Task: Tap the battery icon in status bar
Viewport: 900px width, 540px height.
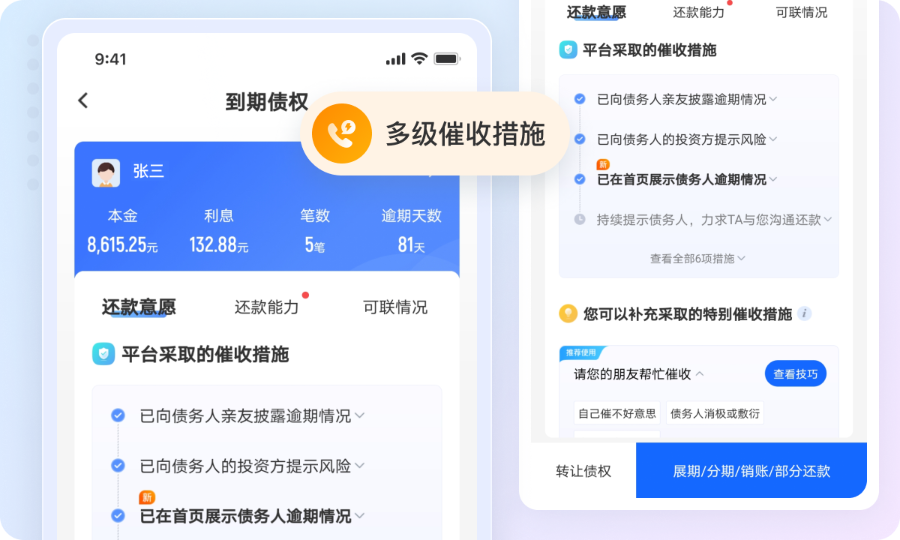Action: [447, 59]
